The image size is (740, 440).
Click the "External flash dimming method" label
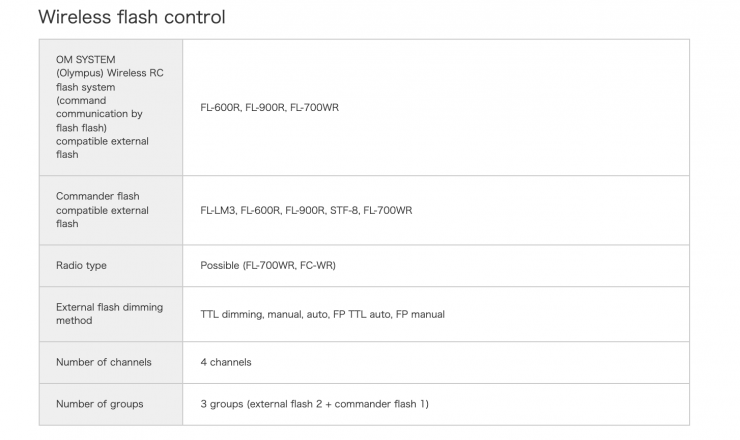click(x=109, y=314)
